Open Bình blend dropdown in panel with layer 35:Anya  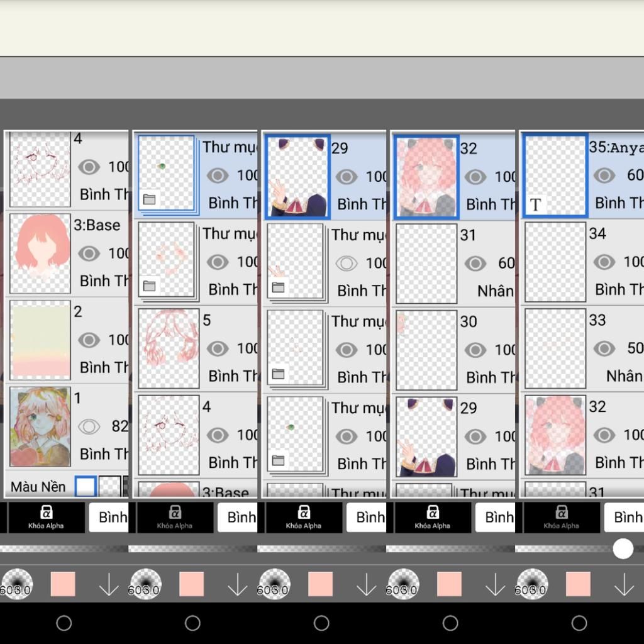(x=625, y=518)
